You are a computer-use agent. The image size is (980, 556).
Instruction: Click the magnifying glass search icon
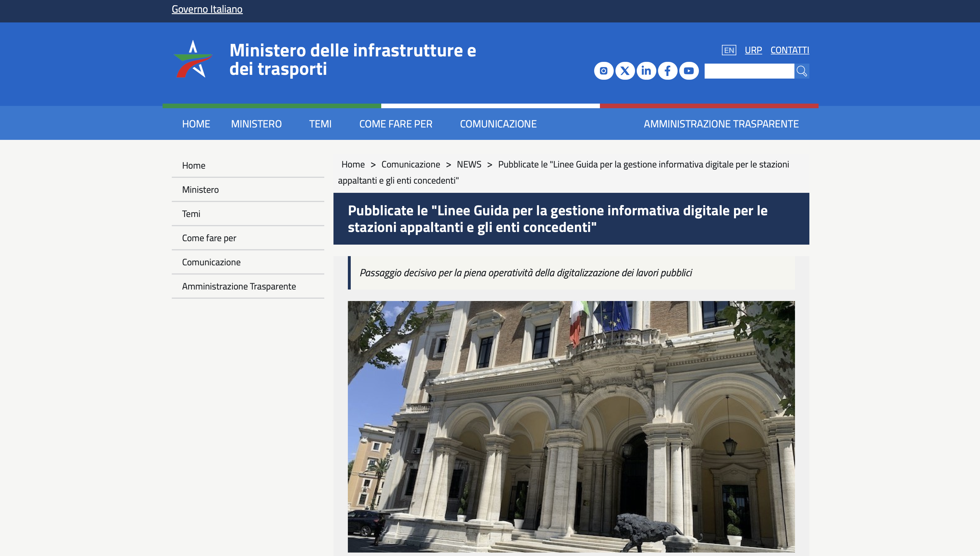(x=802, y=71)
